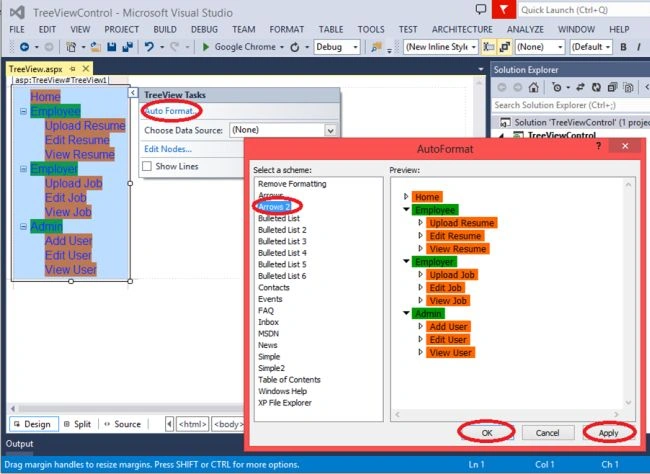
Task: Select the XP File Explorer scheme
Action: [x=285, y=403]
